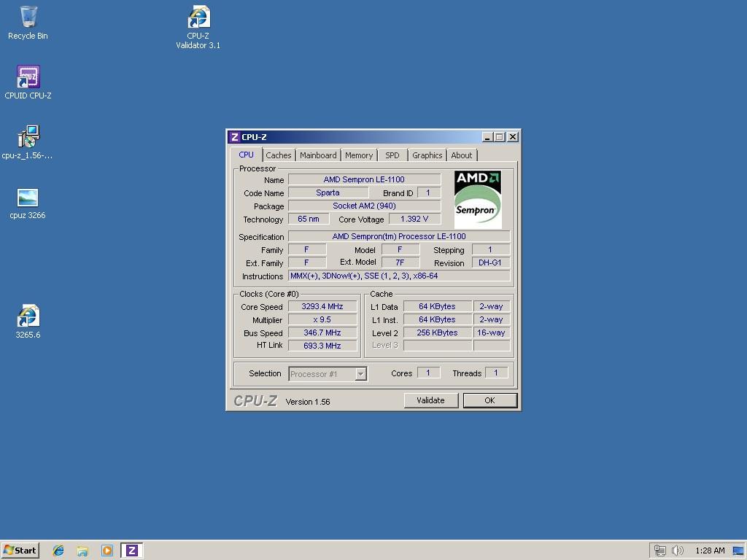Image resolution: width=747 pixels, height=560 pixels.
Task: Open the file explorer taskbar icon
Action: click(x=82, y=551)
